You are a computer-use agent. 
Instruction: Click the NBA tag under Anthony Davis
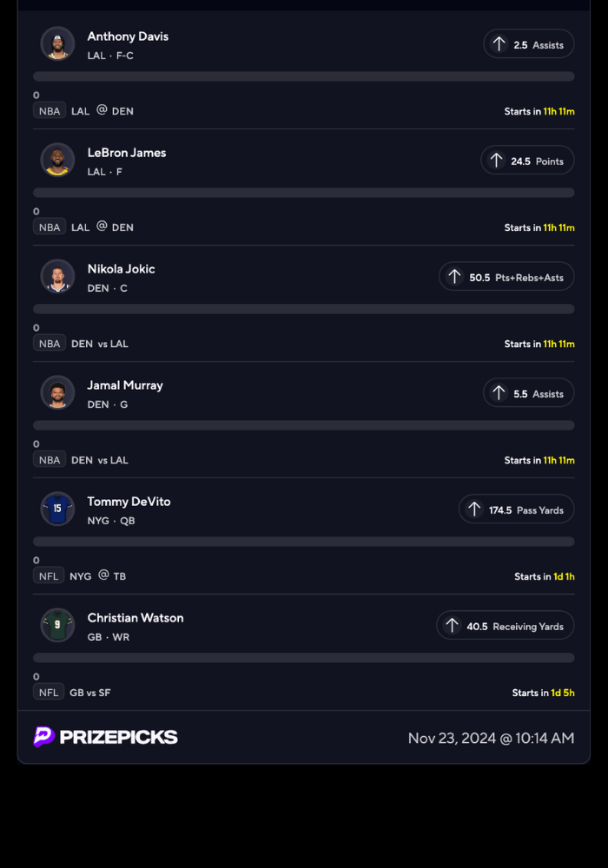[50, 111]
